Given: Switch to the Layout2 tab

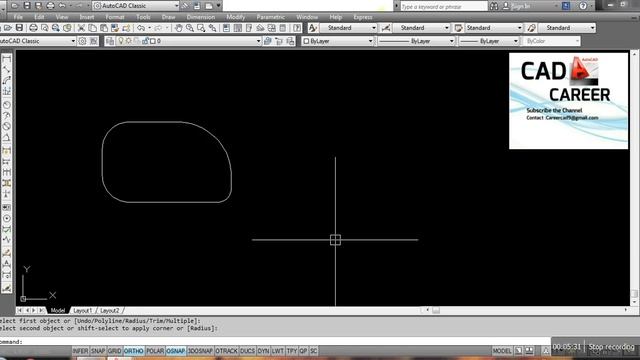Looking at the screenshot, I should click(109, 311).
